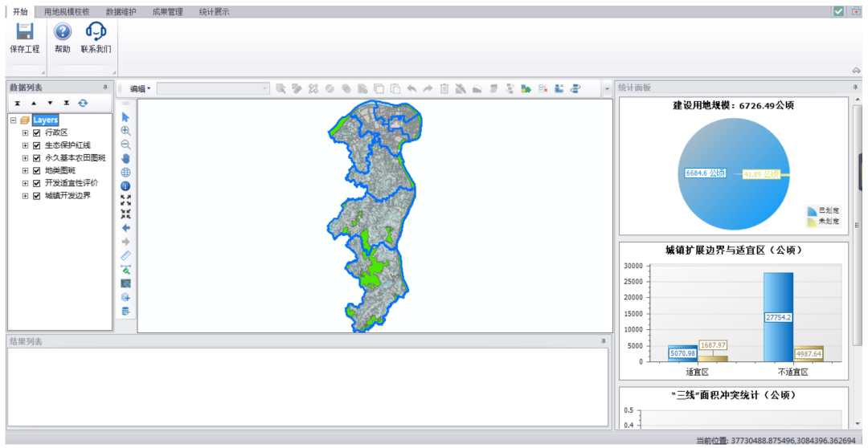Select the measure ruler tool
Viewport: 868px width, 448px height.
pyautogui.click(x=125, y=255)
